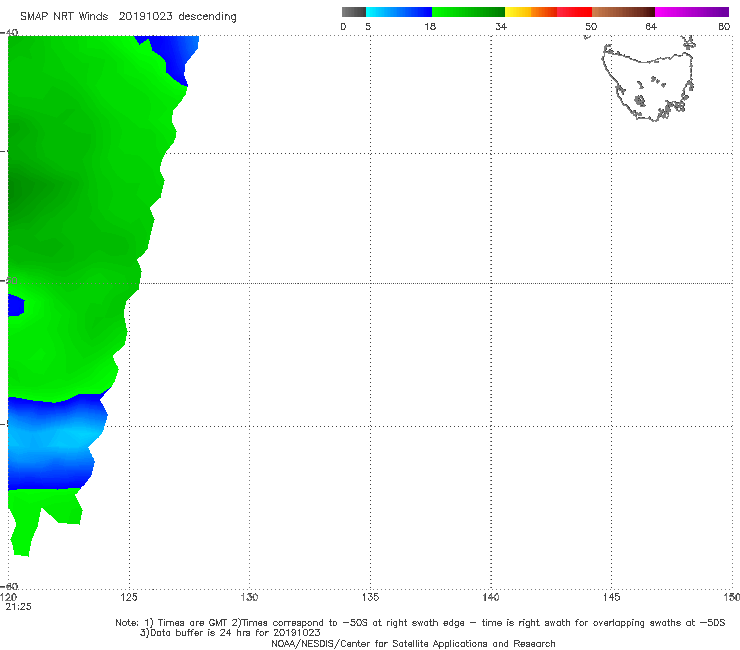
Task: Click longitude label '140' on bottom axis
Action: [x=491, y=598]
